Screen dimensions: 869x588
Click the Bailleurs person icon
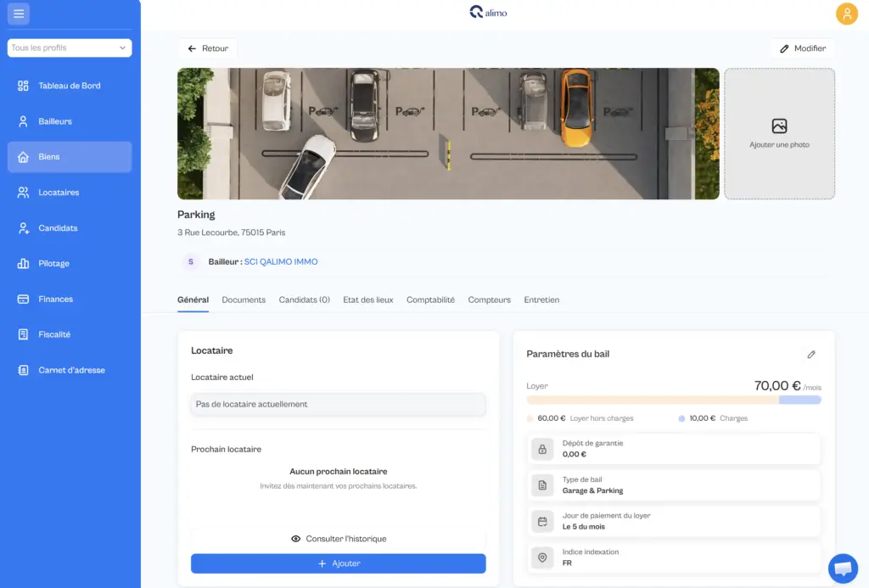[x=23, y=121]
